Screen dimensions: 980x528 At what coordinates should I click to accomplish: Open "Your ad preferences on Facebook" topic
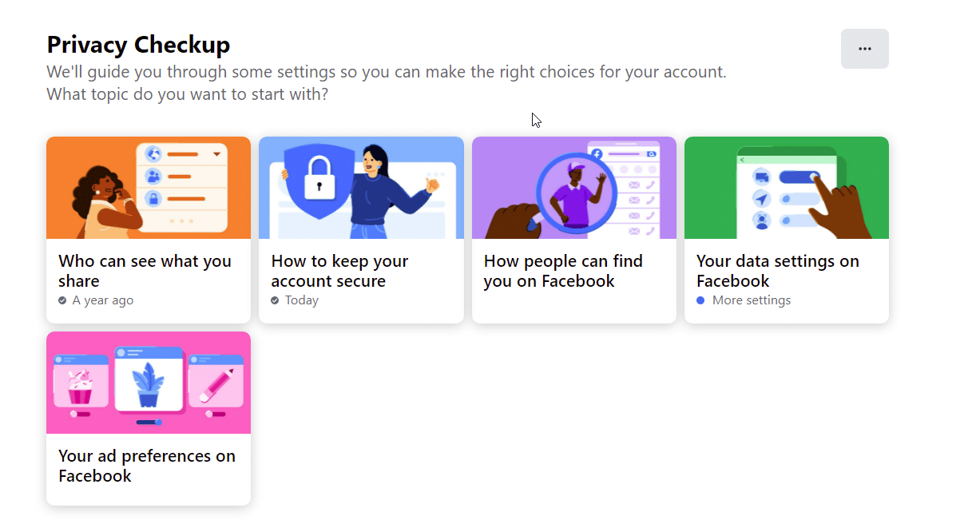[x=147, y=466]
